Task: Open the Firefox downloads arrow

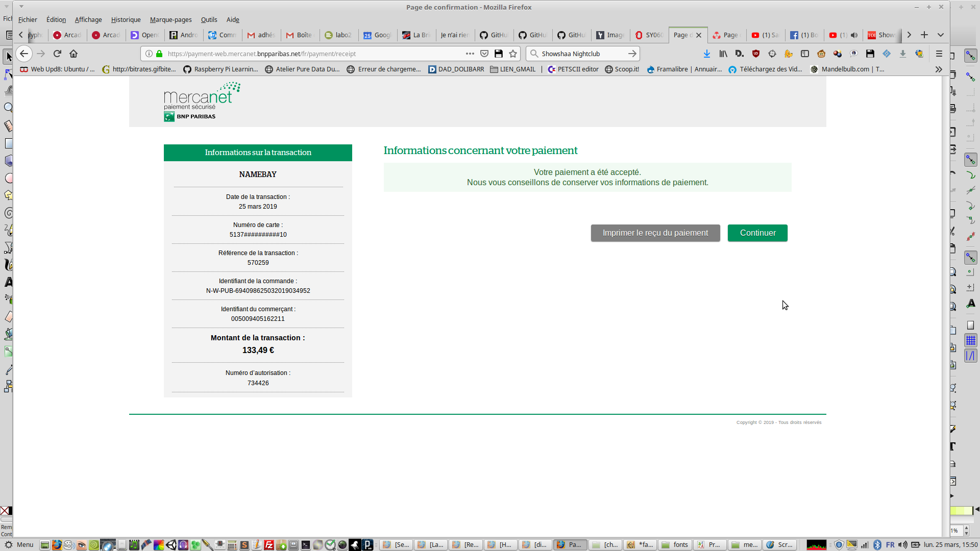Action: 706,54
